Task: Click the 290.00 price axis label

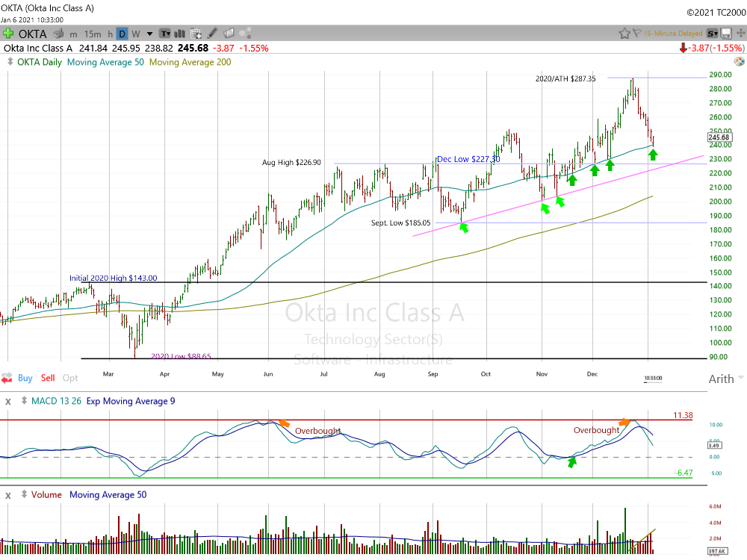Action: coord(720,74)
